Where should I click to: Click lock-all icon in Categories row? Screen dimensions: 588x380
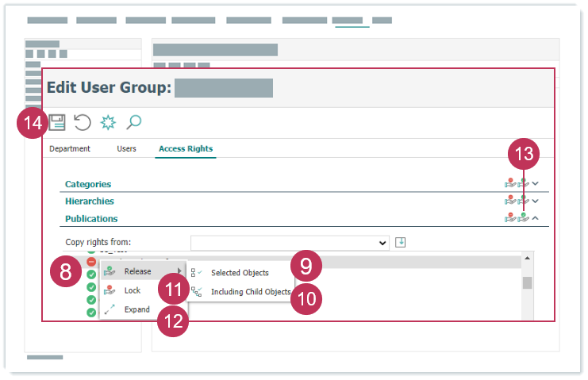pos(510,184)
